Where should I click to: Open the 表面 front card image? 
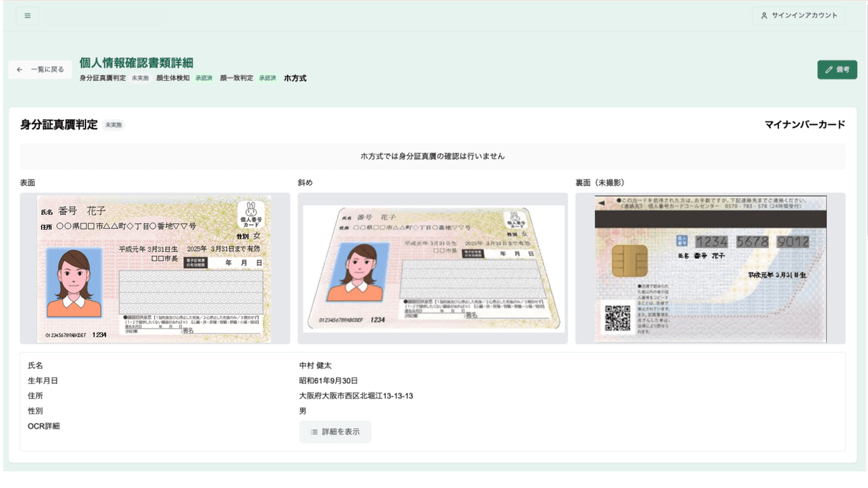[154, 269]
